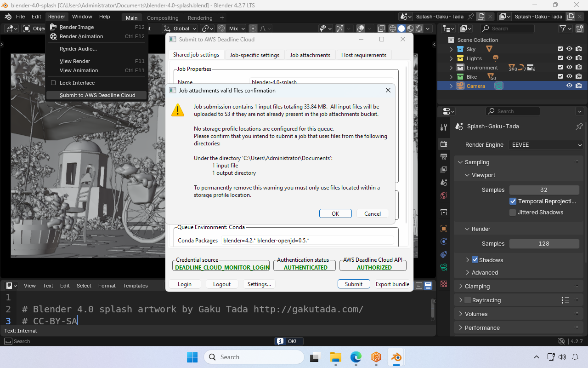
Task: Expand the Lights collection in the outliner
Action: tap(451, 58)
